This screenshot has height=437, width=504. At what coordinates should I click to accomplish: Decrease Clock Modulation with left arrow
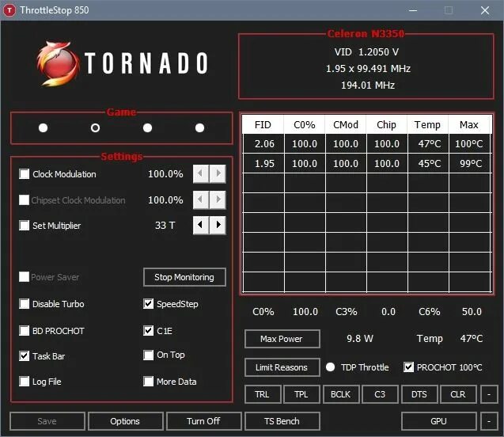(x=201, y=173)
